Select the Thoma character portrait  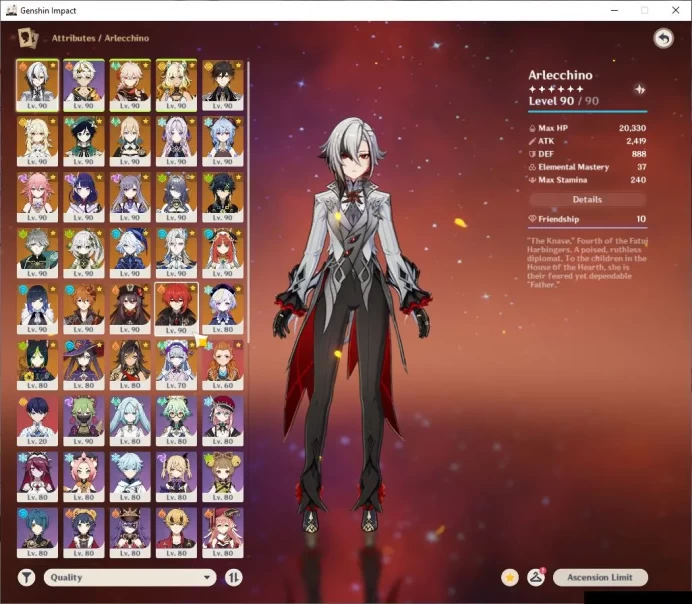[x=177, y=533]
